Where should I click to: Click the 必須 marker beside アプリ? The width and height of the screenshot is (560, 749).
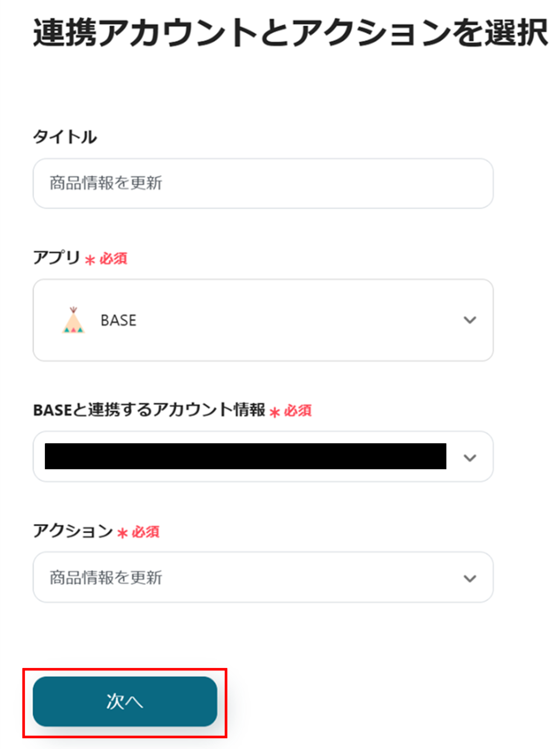click(113, 258)
